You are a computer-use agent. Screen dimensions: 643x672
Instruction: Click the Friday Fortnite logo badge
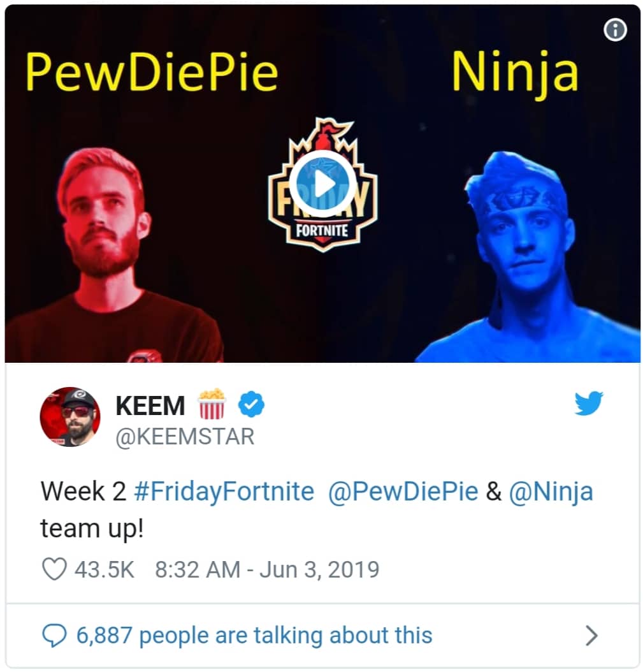point(322,184)
